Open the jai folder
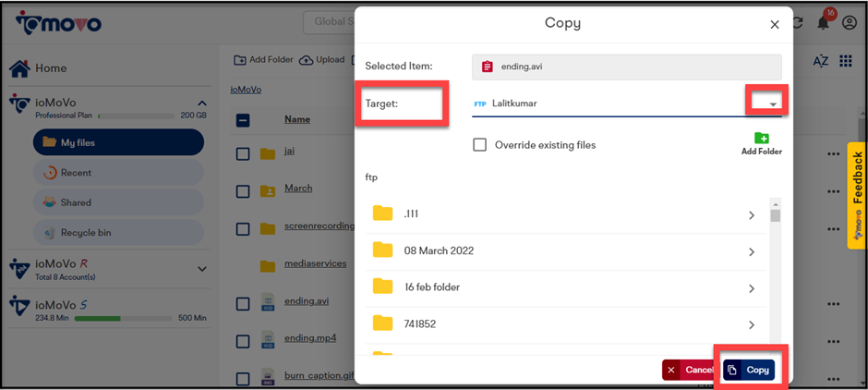This screenshot has height=390, width=868. tap(289, 150)
